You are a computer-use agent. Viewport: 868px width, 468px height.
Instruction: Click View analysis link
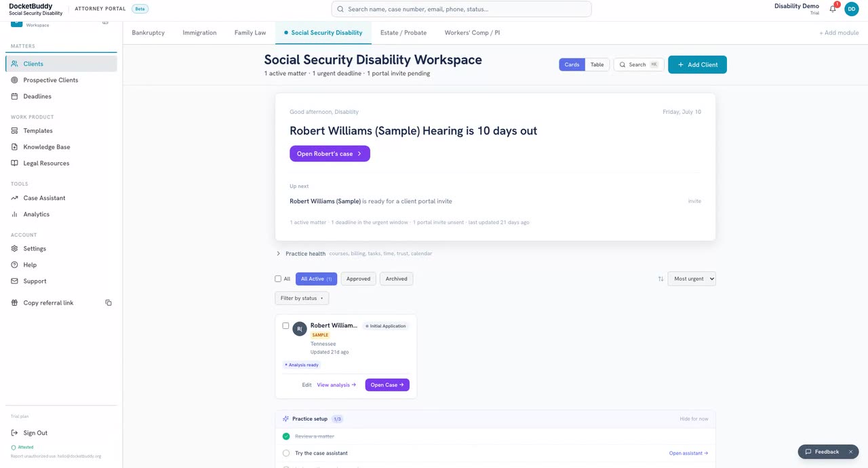(x=336, y=385)
